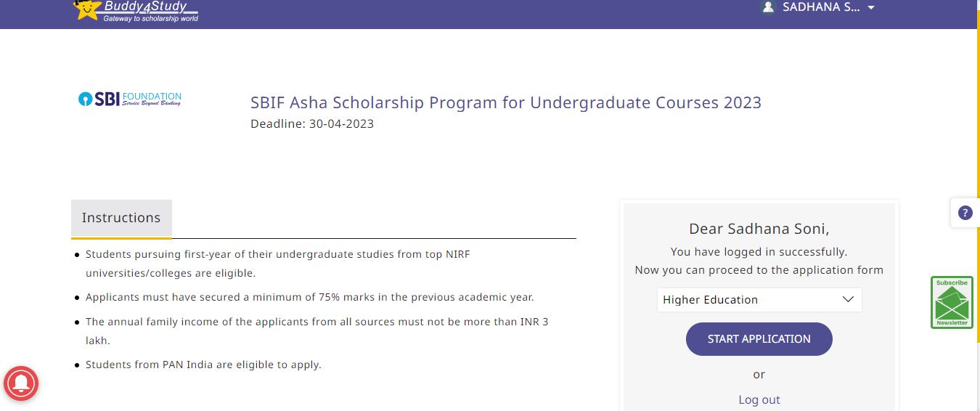Click the red notification bell icon
The height and width of the screenshot is (411, 980).
click(21, 383)
